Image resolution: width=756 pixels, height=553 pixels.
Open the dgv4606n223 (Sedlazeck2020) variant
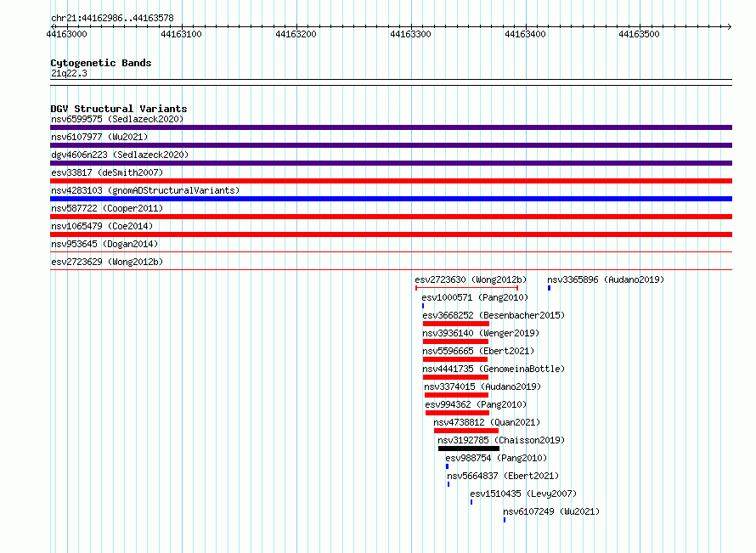[x=120, y=155]
